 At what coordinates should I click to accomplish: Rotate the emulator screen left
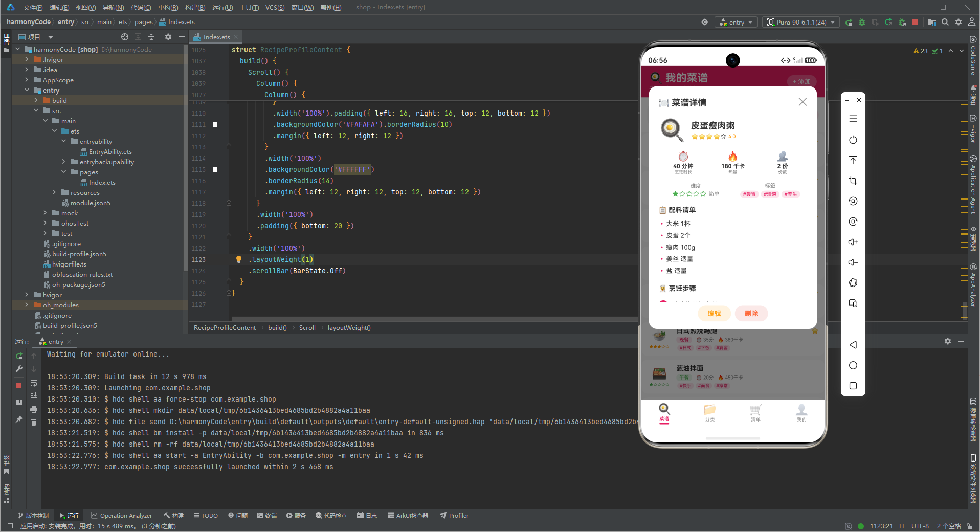853,201
